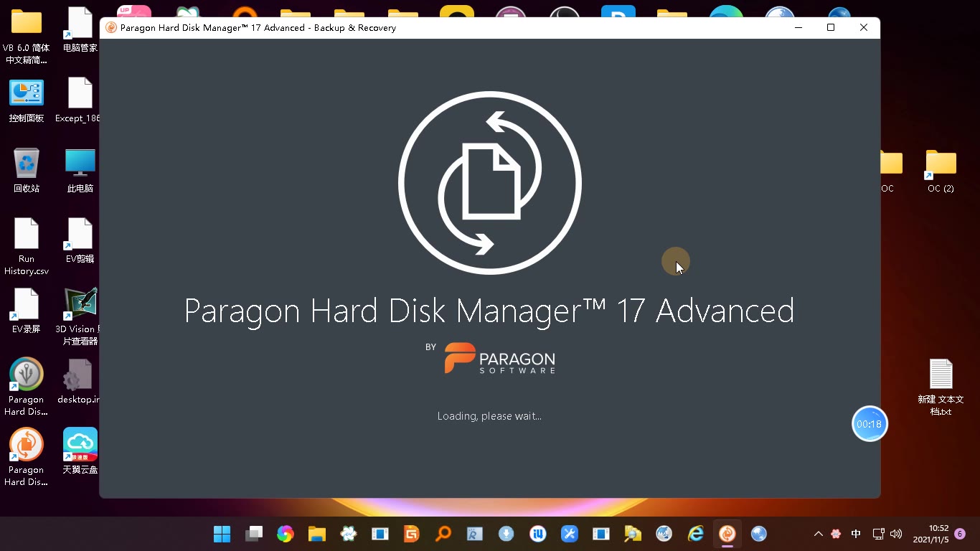Click the Paragon Hard Disk Manager window title
Image resolution: width=980 pixels, height=551 pixels.
[x=258, y=28]
